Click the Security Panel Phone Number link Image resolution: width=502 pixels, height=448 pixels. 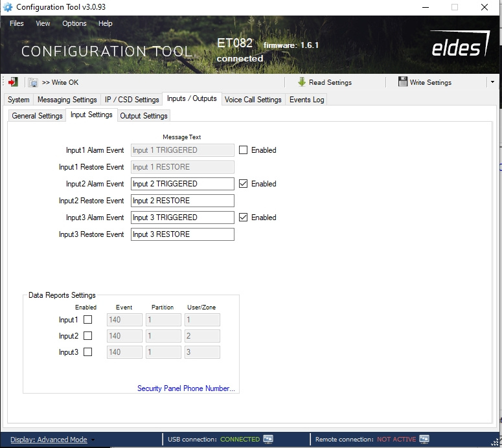coord(186,388)
